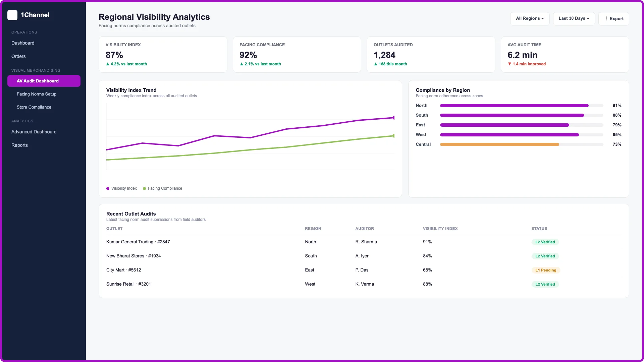Screen dimensions: 644x362
Task: Click the East region compliance bar
Action: [522, 125]
